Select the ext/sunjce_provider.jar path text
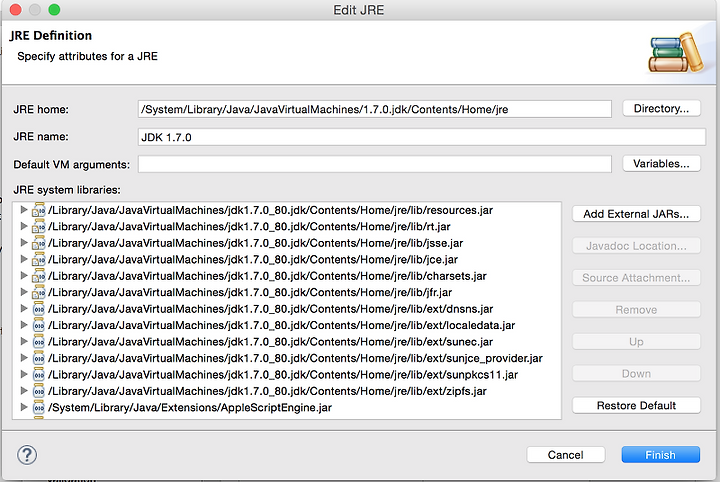720x482 pixels. pyautogui.click(x=295, y=359)
